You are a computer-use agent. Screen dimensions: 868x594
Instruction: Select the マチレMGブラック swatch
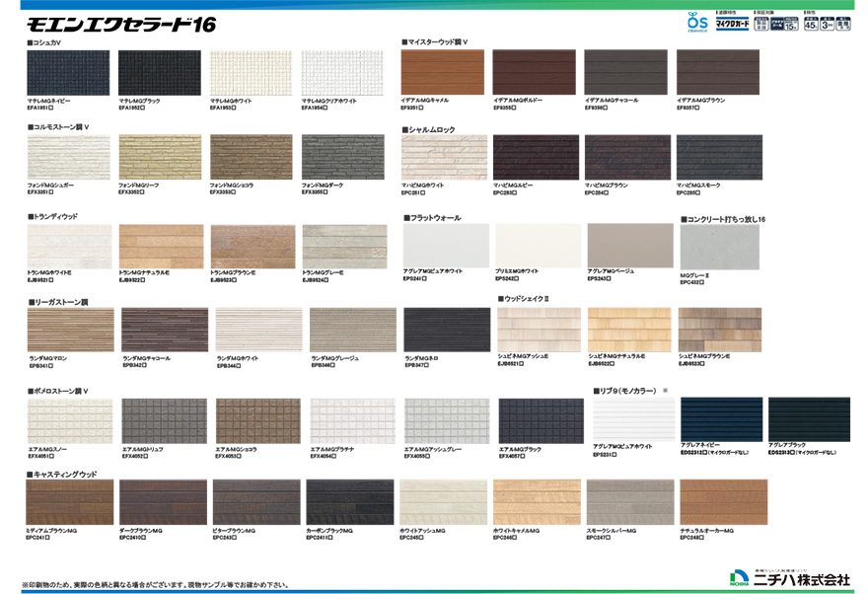(x=160, y=72)
